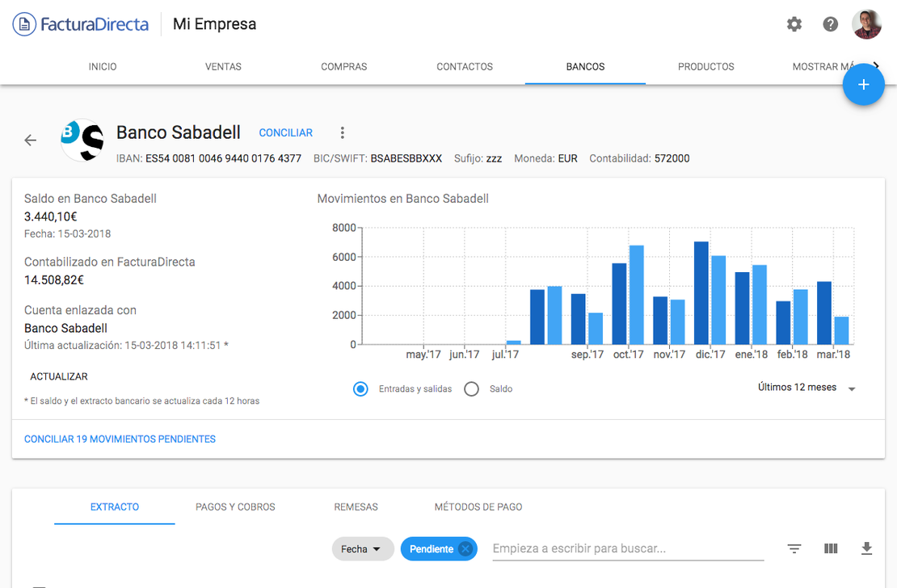Image resolution: width=897 pixels, height=588 pixels.
Task: Switch to the REMESAS tab
Action: coord(356,507)
